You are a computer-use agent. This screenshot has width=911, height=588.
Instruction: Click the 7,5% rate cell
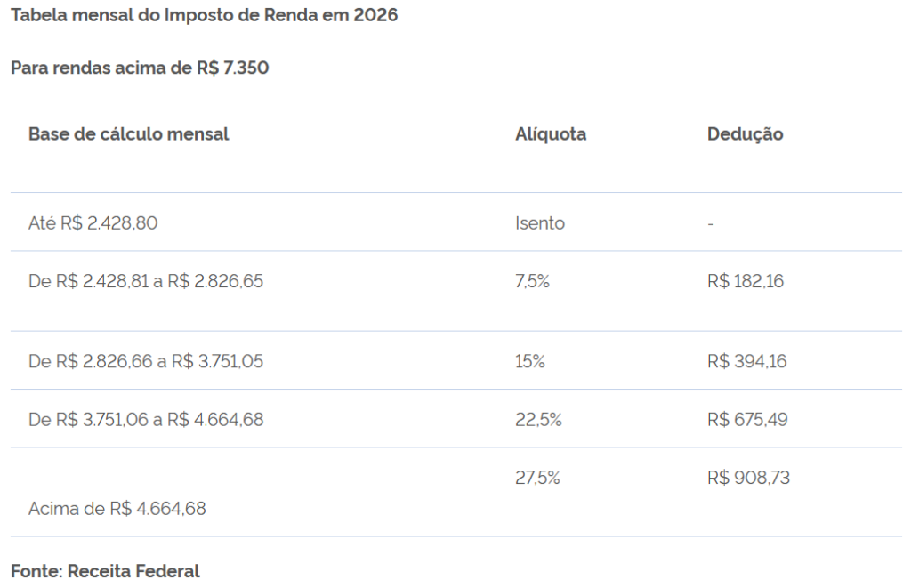tap(533, 281)
